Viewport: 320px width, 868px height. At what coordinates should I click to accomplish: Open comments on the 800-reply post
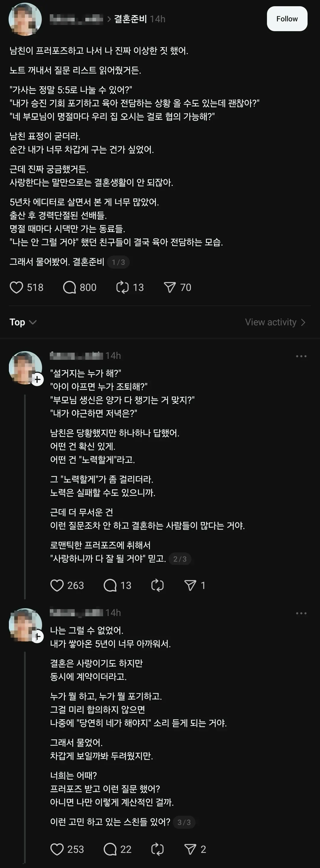pyautogui.click(x=70, y=287)
